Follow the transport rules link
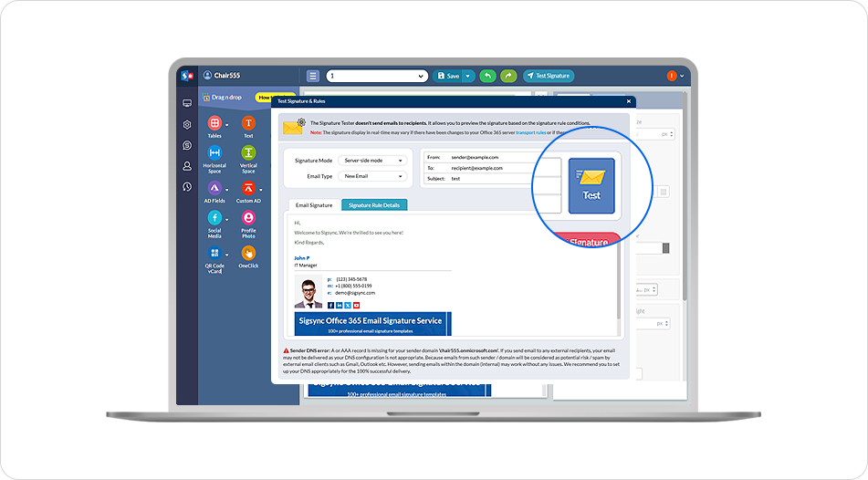The image size is (868, 480). 531,132
